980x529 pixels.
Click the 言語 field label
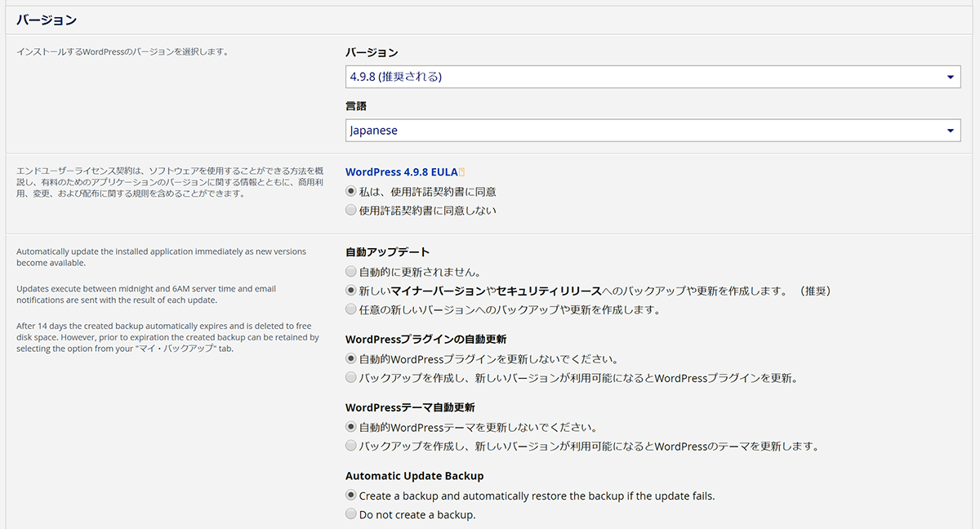click(x=356, y=106)
